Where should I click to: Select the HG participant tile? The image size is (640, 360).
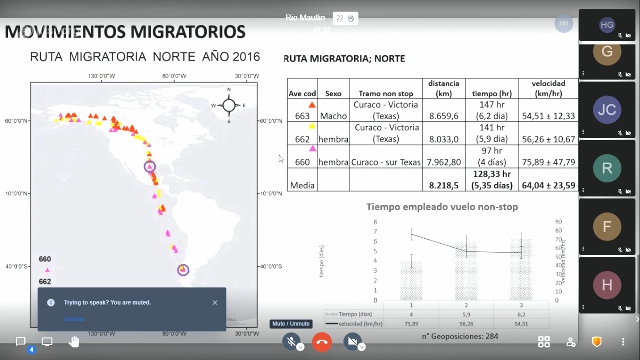607,25
